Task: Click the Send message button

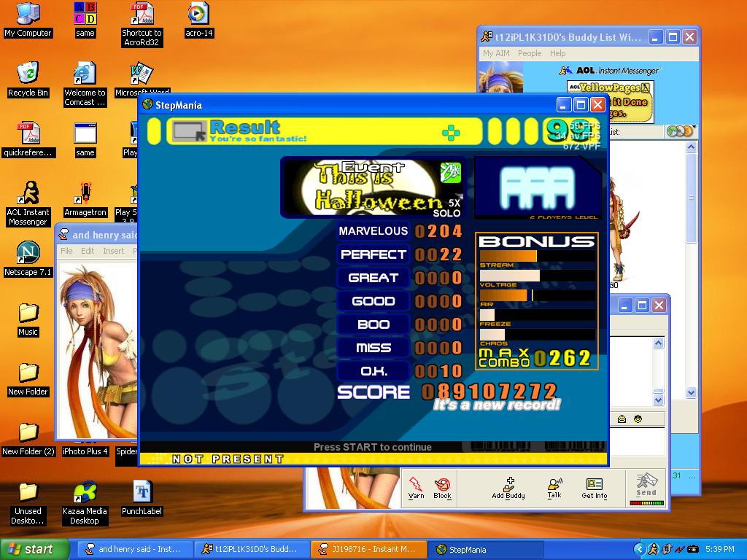Action: point(646,488)
